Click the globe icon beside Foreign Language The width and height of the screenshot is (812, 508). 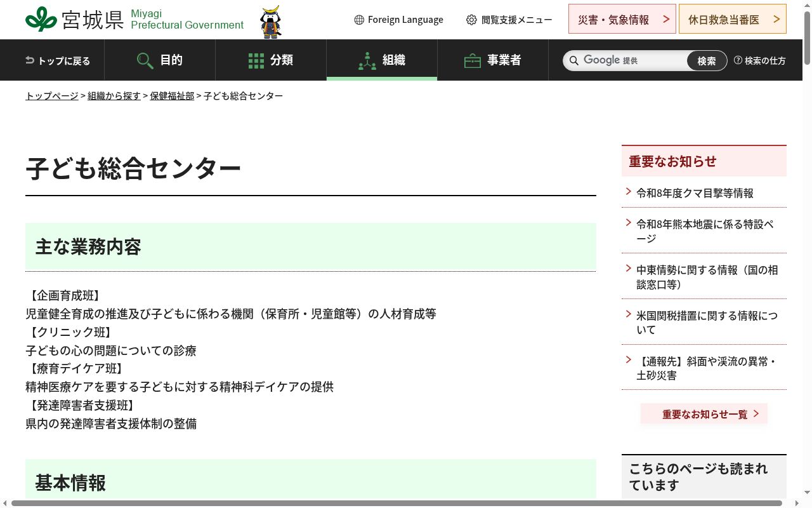(x=359, y=20)
